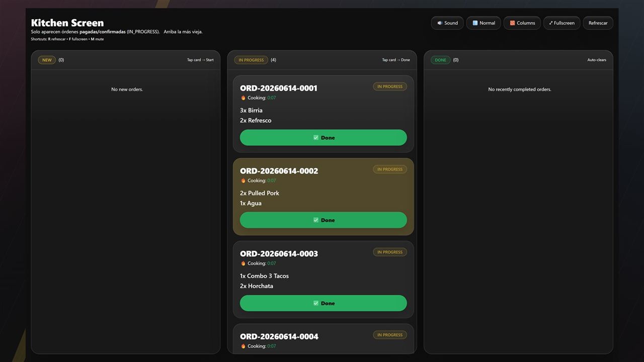Viewport: 644px width, 362px height.
Task: Open Fullscreen mode
Action: [562, 23]
